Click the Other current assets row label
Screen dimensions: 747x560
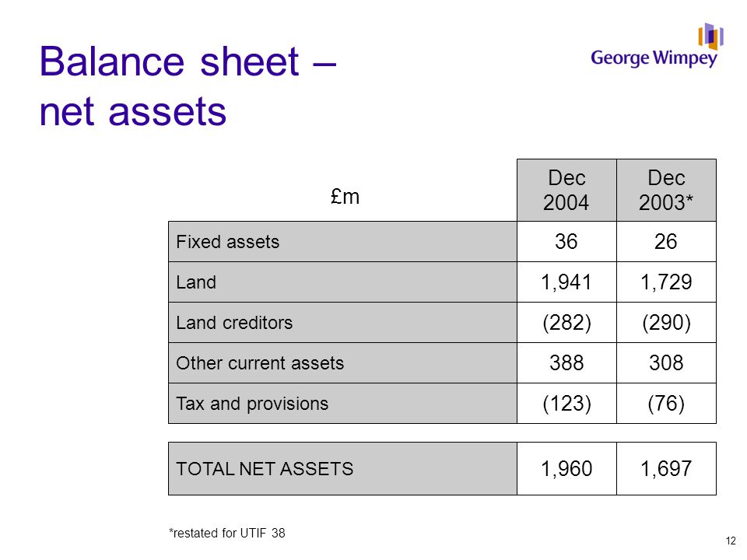(260, 363)
